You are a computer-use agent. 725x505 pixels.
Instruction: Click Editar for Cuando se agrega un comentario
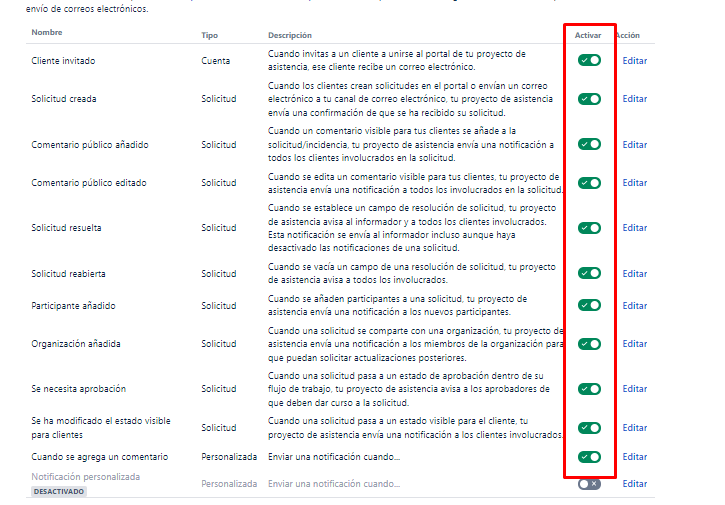tap(634, 456)
